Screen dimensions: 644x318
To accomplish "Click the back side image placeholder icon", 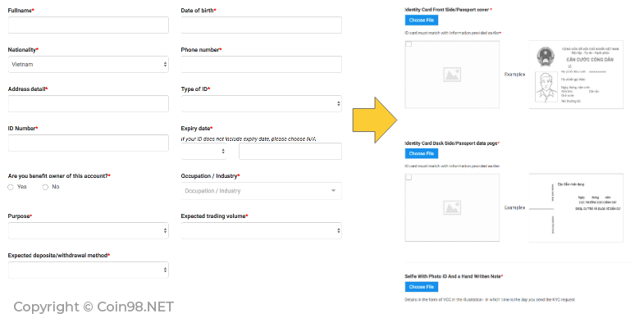I will [452, 208].
